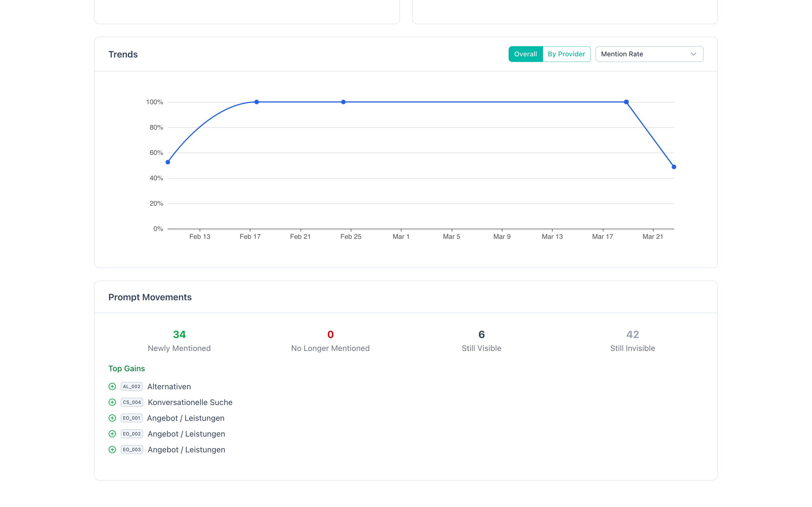Screen dimensions: 812x507
Task: Click the plus icon next to EO_003
Action: click(112, 450)
